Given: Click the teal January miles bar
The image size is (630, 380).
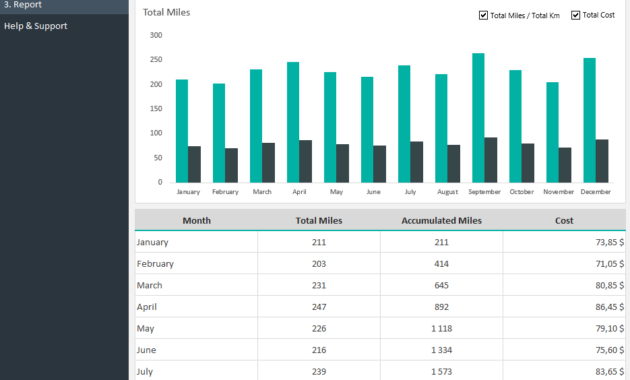Looking at the screenshot, I should coord(182,131).
